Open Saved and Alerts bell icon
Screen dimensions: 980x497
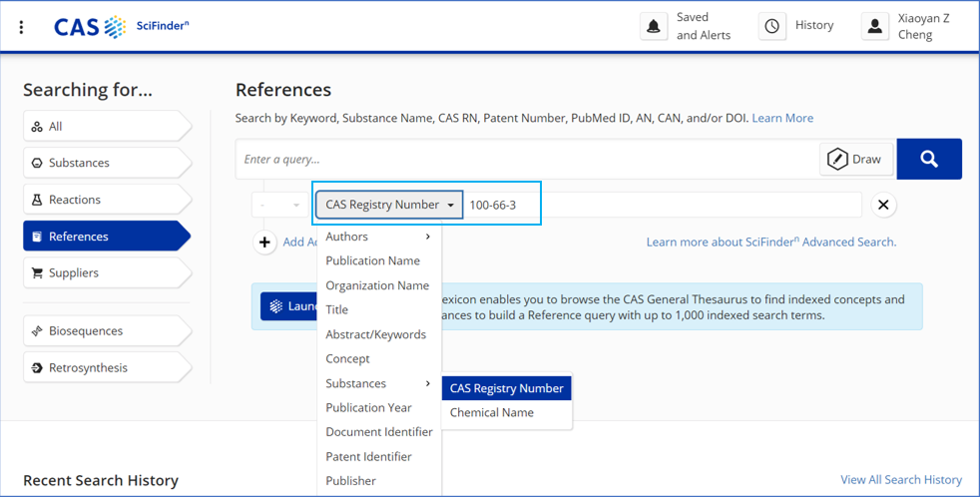coord(654,26)
